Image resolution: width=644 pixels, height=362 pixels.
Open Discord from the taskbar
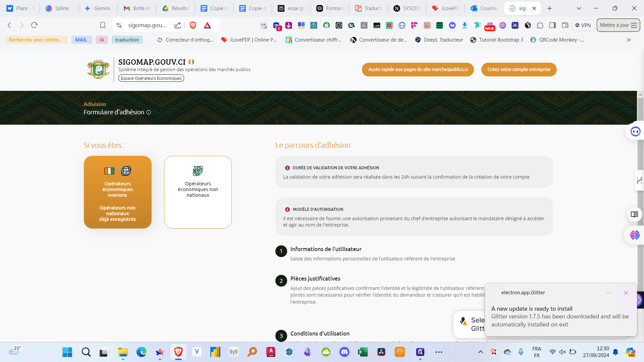[x=344, y=352]
